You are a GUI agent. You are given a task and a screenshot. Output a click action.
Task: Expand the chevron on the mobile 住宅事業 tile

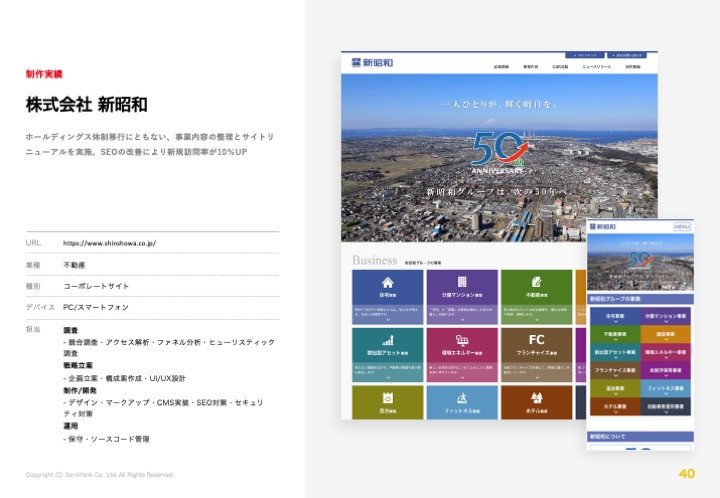coord(615,321)
